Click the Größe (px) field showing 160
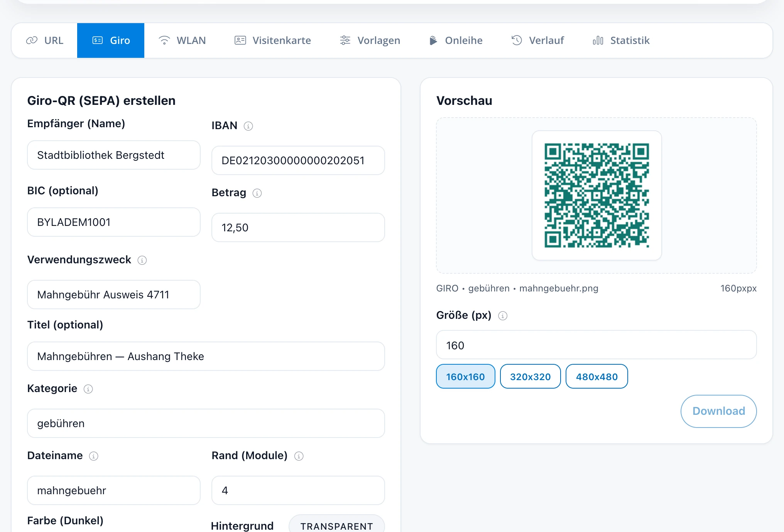 click(x=596, y=345)
